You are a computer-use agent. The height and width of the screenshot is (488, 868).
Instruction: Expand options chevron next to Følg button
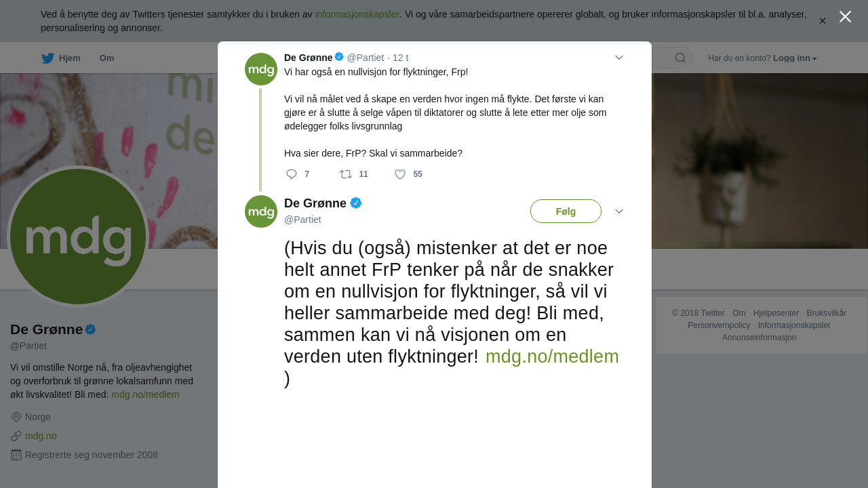[619, 211]
